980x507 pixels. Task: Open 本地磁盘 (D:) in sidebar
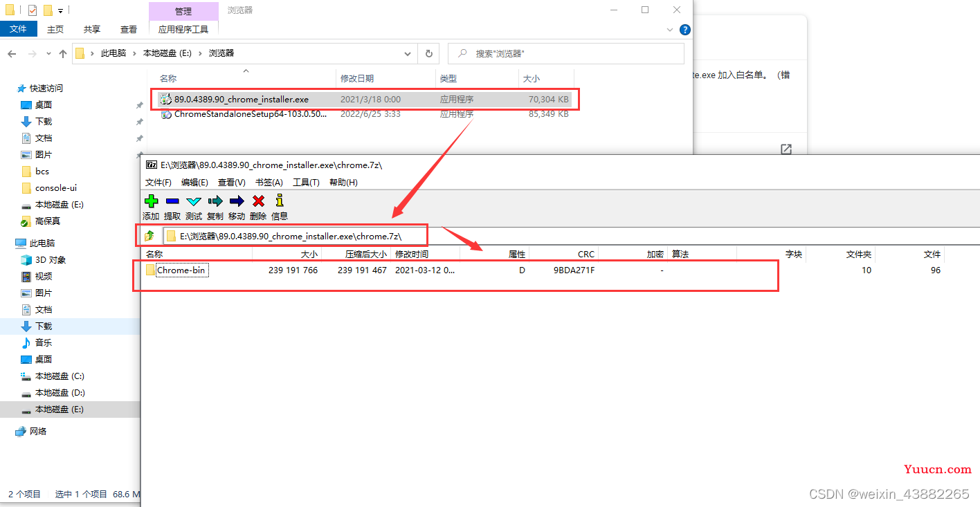tap(53, 393)
